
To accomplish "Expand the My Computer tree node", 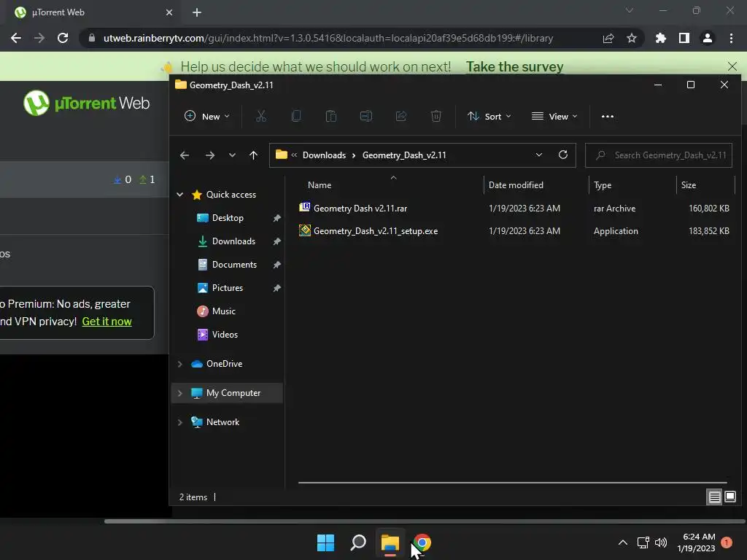I will click(x=180, y=393).
